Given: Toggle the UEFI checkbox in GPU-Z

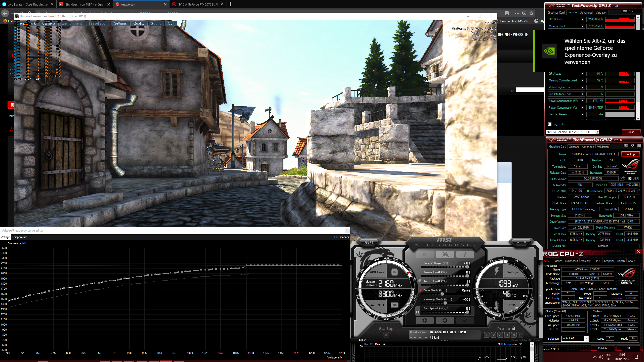Looking at the screenshot, I should click(630, 179).
